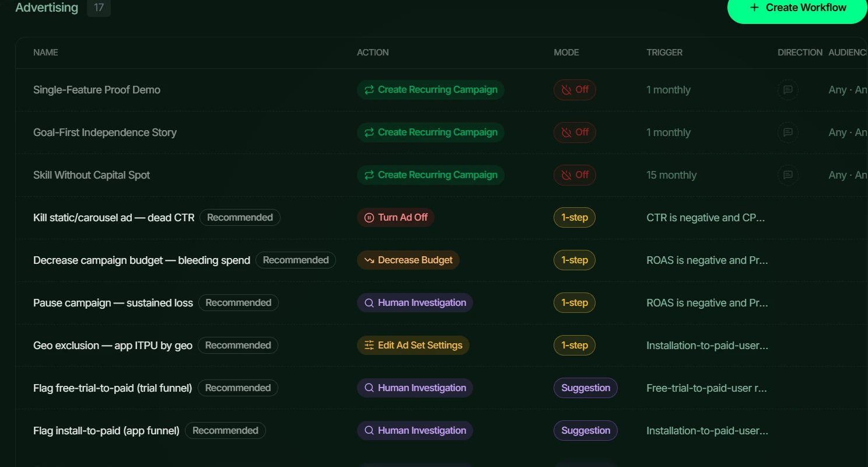This screenshot has height=467, width=868.
Task: Open Decrease campaign budget — bleeding spend workflow
Action: 142,260
